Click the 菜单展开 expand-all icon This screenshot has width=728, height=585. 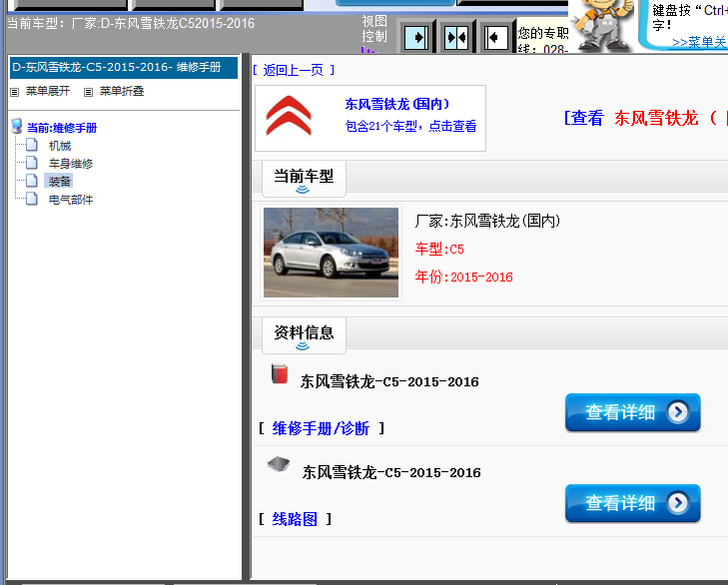pos(15,92)
